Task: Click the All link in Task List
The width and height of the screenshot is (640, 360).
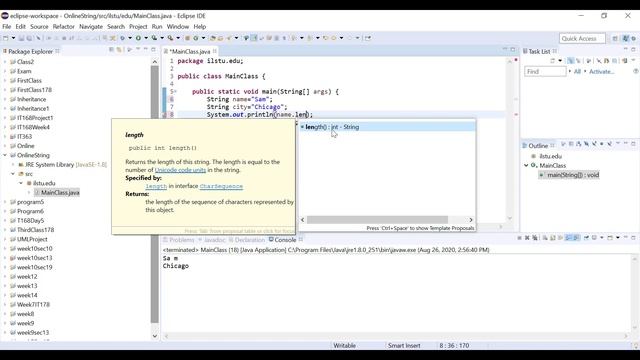Action: pyautogui.click(x=577, y=71)
